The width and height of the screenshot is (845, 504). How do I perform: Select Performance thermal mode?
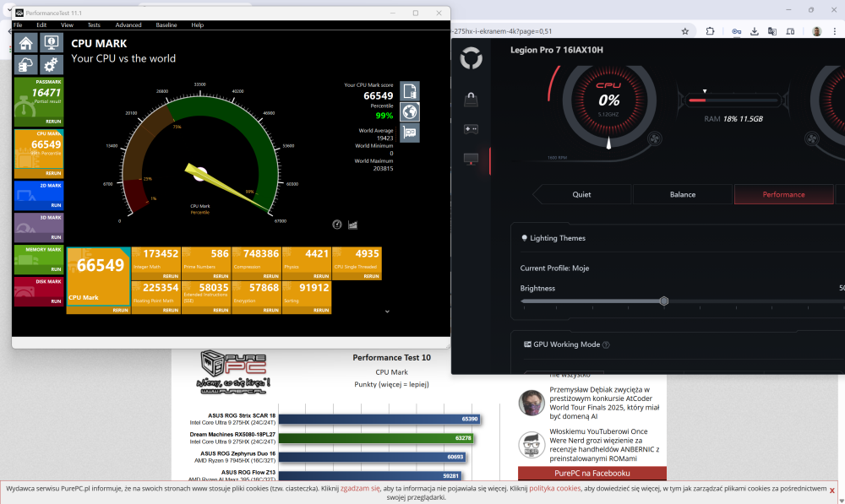783,194
